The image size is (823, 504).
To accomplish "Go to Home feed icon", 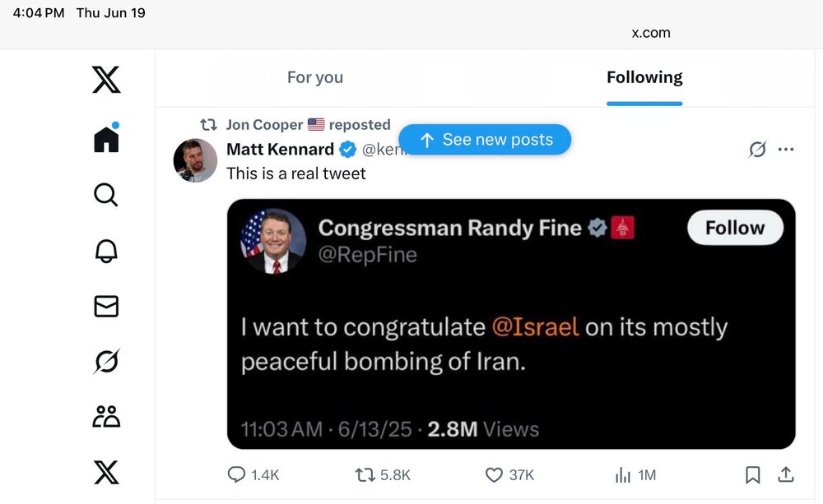I will pyautogui.click(x=106, y=138).
